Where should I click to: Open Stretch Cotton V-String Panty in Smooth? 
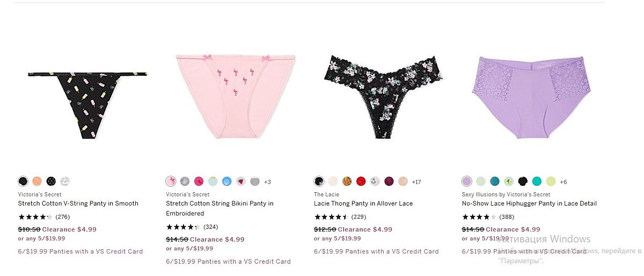78,204
